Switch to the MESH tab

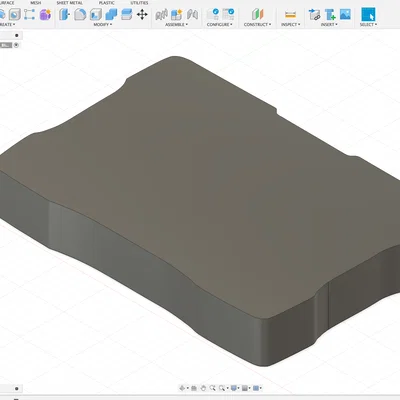pyautogui.click(x=36, y=3)
